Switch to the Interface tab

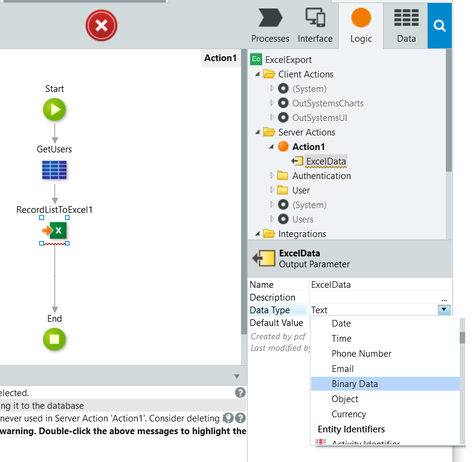pyautogui.click(x=315, y=25)
